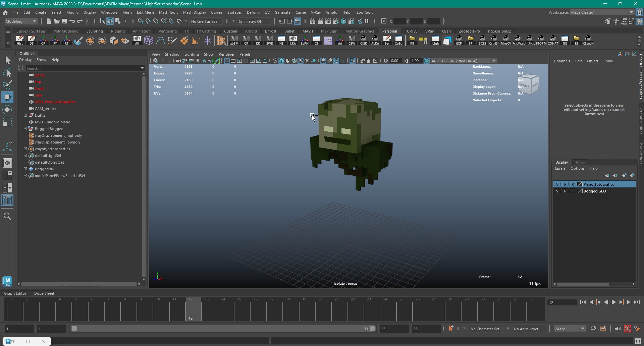Click the undo arrow in status line

point(72,21)
